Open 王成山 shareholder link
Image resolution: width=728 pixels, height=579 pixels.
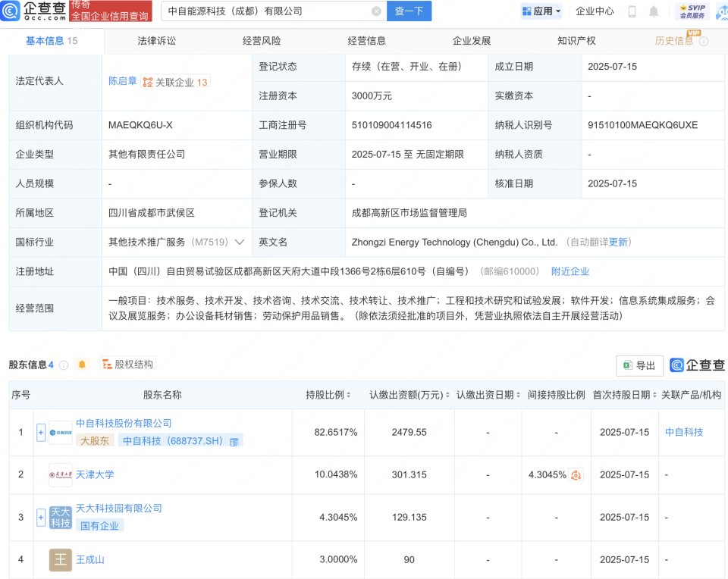(90, 559)
